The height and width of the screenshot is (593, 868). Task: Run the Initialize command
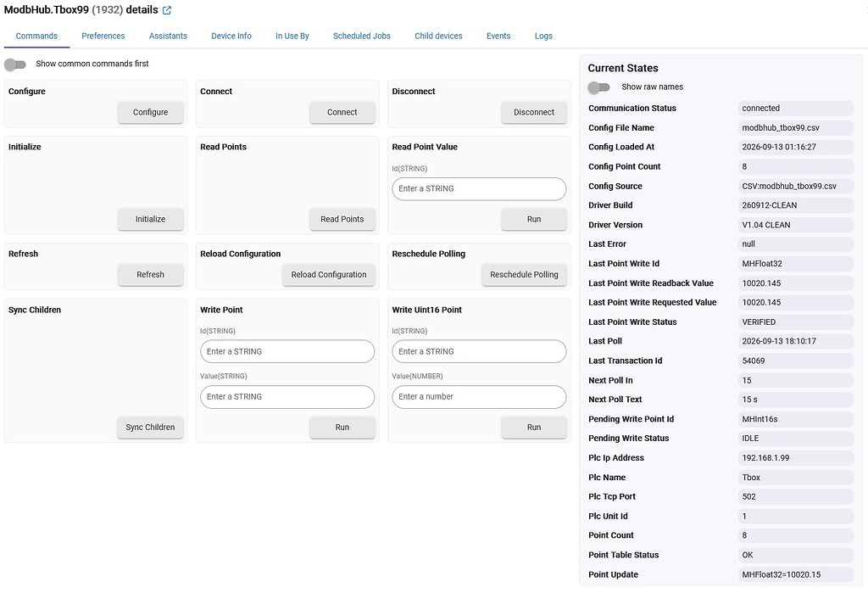coord(150,219)
